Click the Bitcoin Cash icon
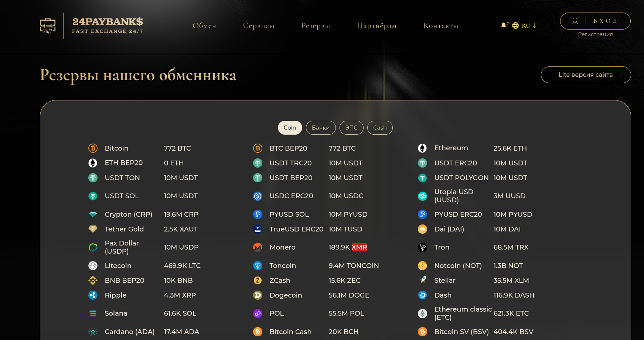Image resolution: width=644 pixels, height=340 pixels. click(x=258, y=332)
